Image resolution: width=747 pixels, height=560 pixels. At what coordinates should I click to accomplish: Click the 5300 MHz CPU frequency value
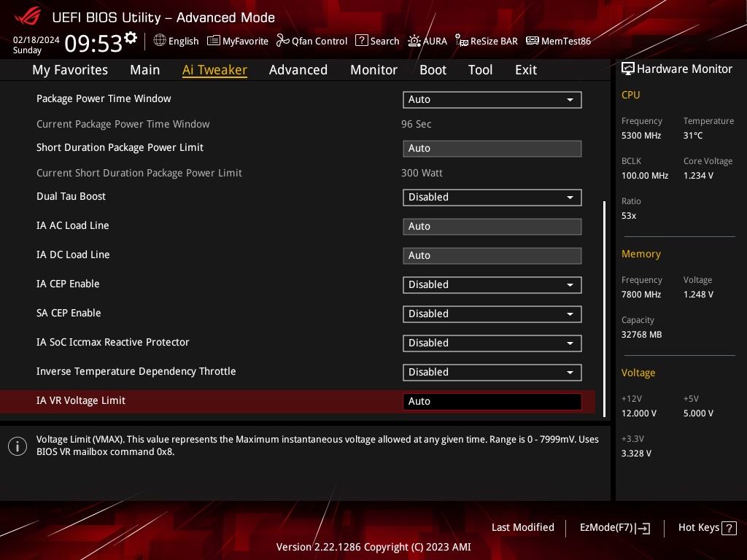coord(640,135)
